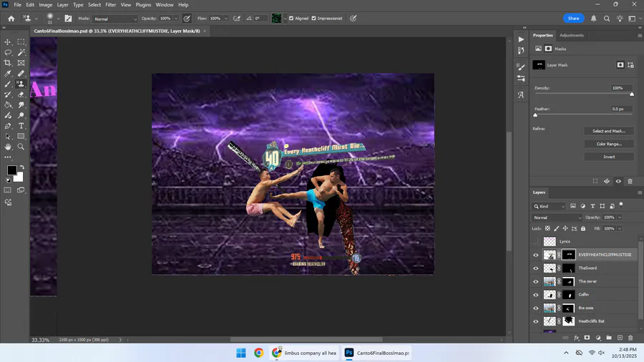The width and height of the screenshot is (644, 362).
Task: Open the options bar Opacity dropdown arrow
Action: coord(176,19)
